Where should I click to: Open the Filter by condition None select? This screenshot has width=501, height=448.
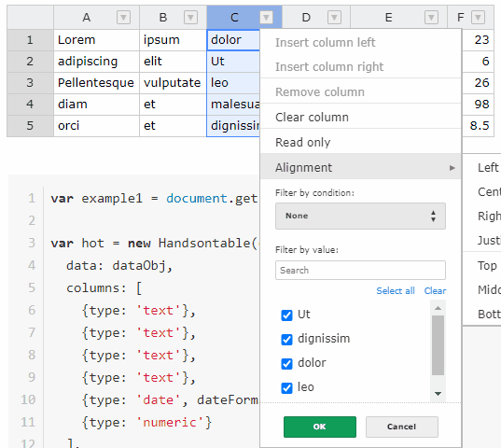coord(360,216)
